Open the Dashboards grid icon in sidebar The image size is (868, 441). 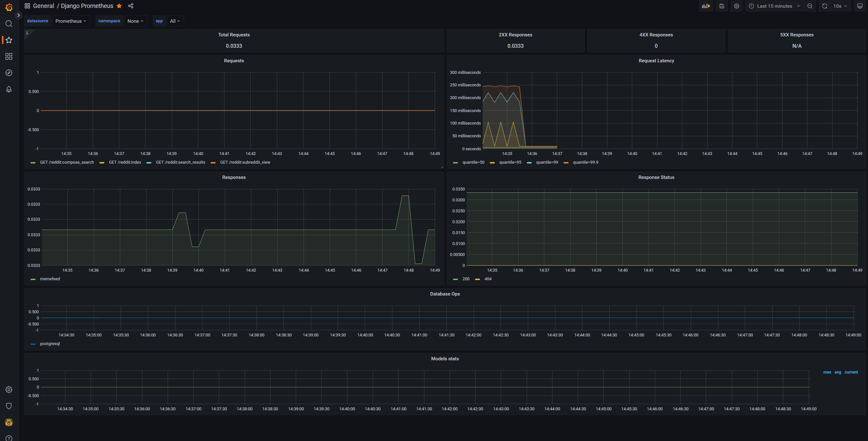pos(9,56)
